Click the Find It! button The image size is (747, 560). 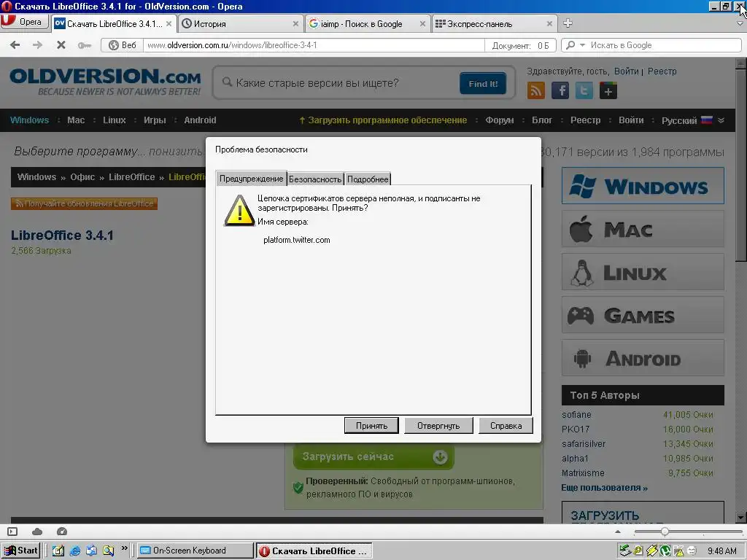(483, 83)
